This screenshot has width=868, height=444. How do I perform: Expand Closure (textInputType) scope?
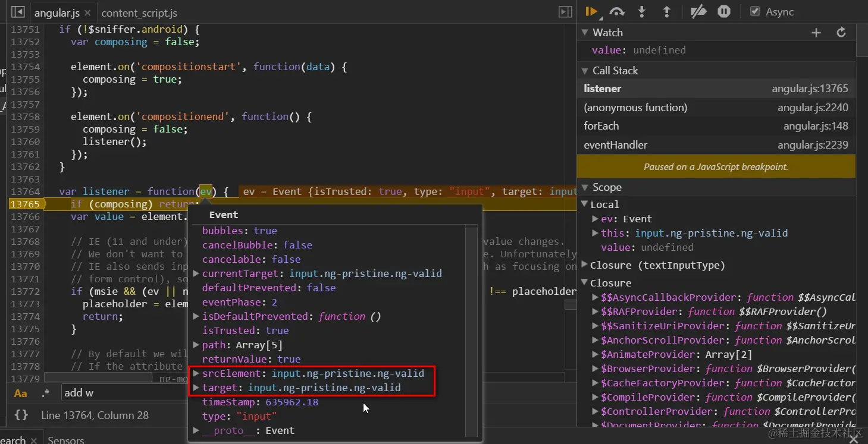point(584,265)
